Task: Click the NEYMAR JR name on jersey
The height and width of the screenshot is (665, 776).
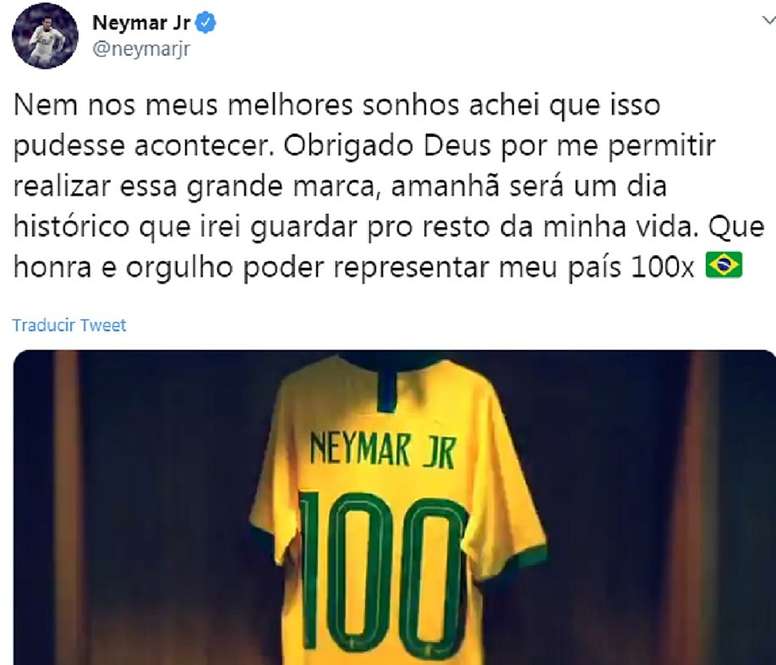Action: 382,450
